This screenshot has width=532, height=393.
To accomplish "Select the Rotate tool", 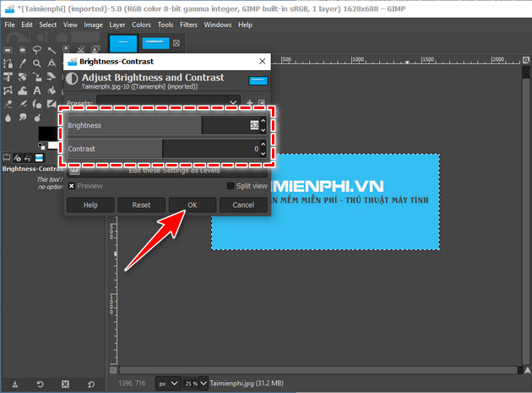I will coord(23,77).
